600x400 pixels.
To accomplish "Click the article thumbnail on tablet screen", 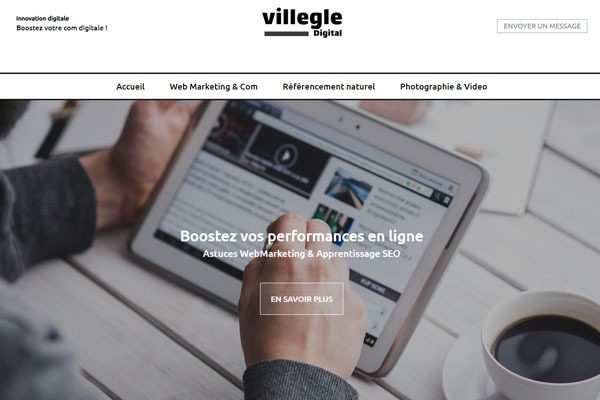I will click(x=348, y=188).
